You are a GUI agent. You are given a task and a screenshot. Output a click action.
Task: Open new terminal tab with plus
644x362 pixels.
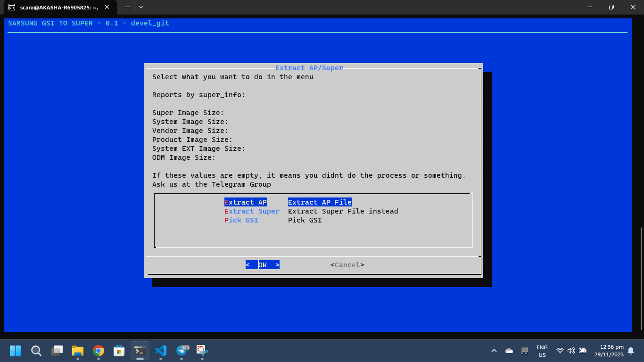coord(127,7)
